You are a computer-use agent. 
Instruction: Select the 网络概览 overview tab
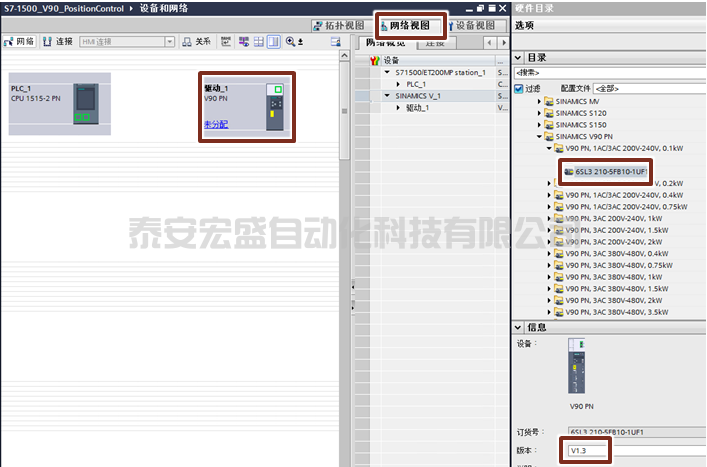click(x=386, y=43)
